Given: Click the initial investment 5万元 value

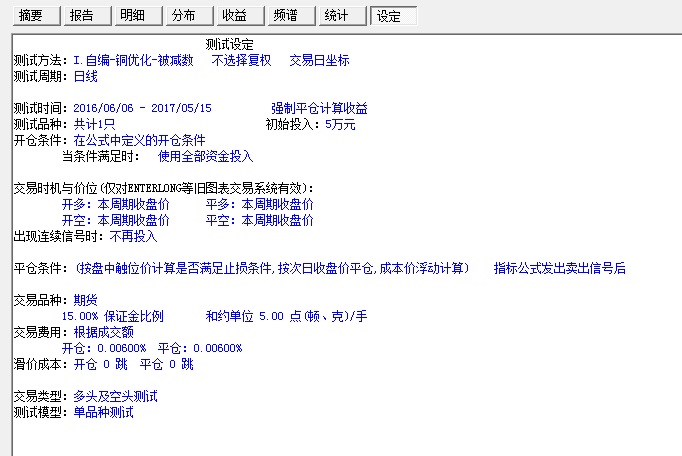Looking at the screenshot, I should click(x=340, y=124).
